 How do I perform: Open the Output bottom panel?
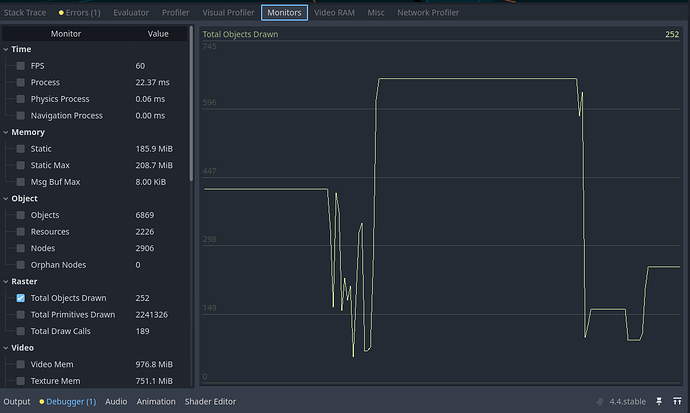(x=16, y=401)
